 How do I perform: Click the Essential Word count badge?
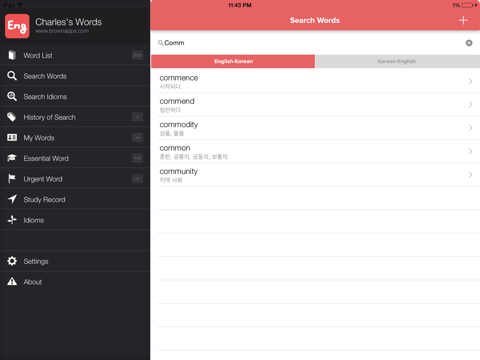click(137, 158)
